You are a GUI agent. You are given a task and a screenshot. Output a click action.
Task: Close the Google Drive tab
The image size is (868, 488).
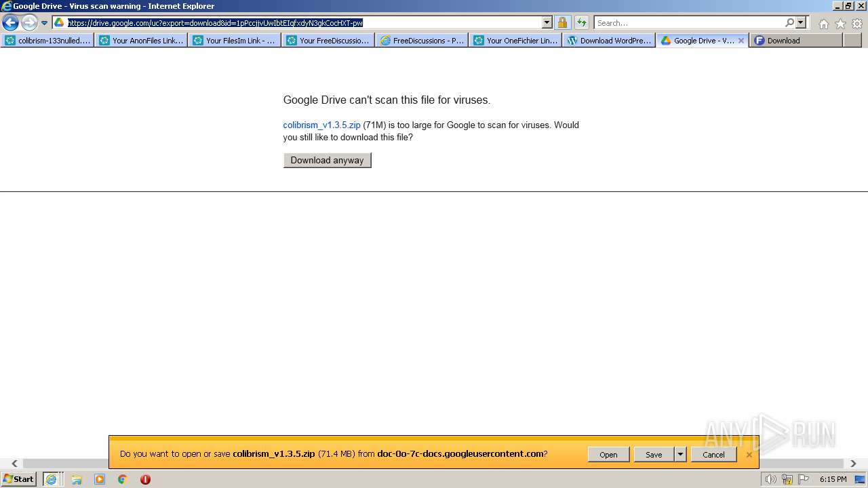coord(741,41)
